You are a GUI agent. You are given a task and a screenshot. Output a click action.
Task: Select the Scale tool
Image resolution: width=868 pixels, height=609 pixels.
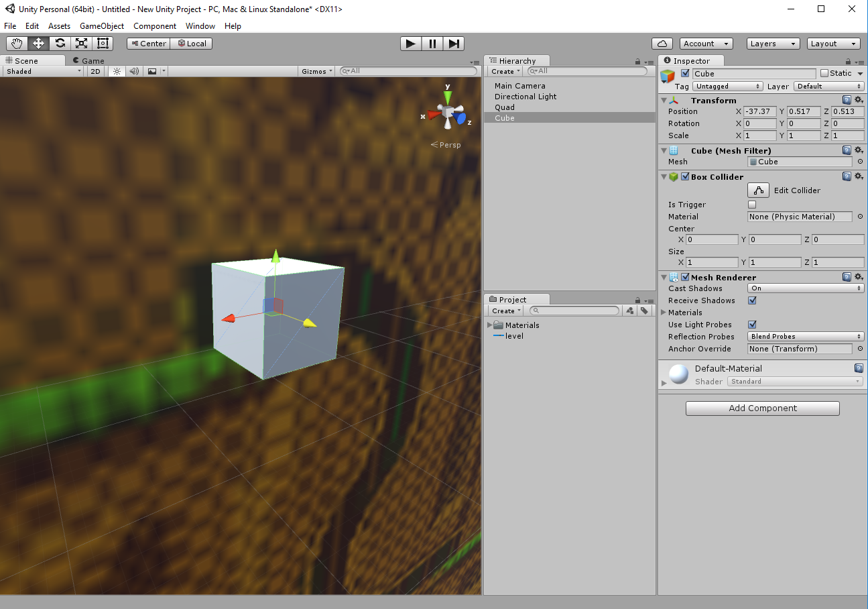pyautogui.click(x=82, y=44)
